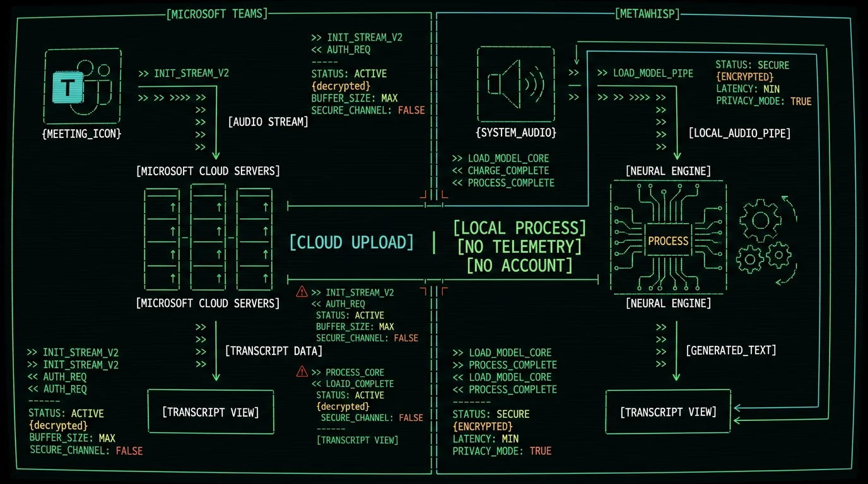Select the [METAWHISP] panel header

tap(647, 14)
